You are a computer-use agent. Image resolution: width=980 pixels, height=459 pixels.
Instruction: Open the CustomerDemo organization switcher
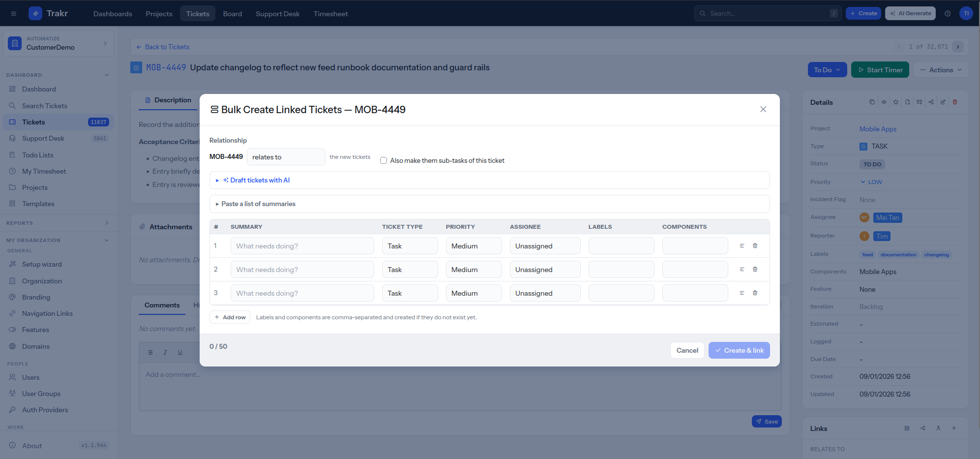58,43
